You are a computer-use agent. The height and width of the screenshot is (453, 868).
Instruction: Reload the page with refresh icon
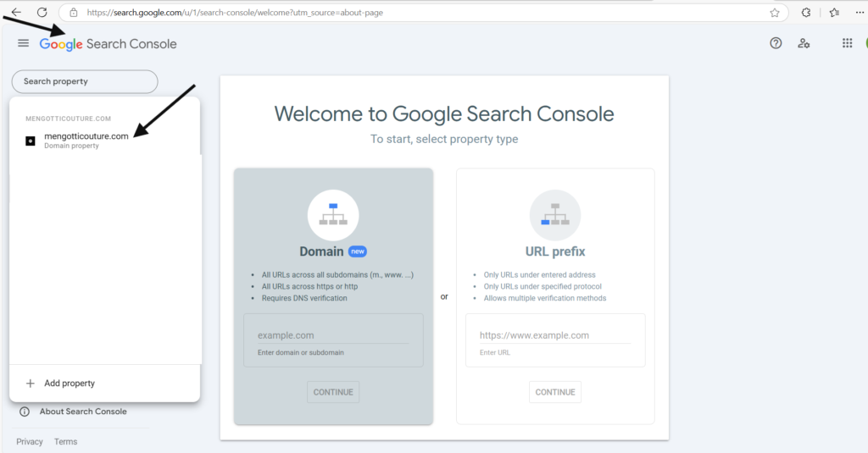click(x=42, y=12)
